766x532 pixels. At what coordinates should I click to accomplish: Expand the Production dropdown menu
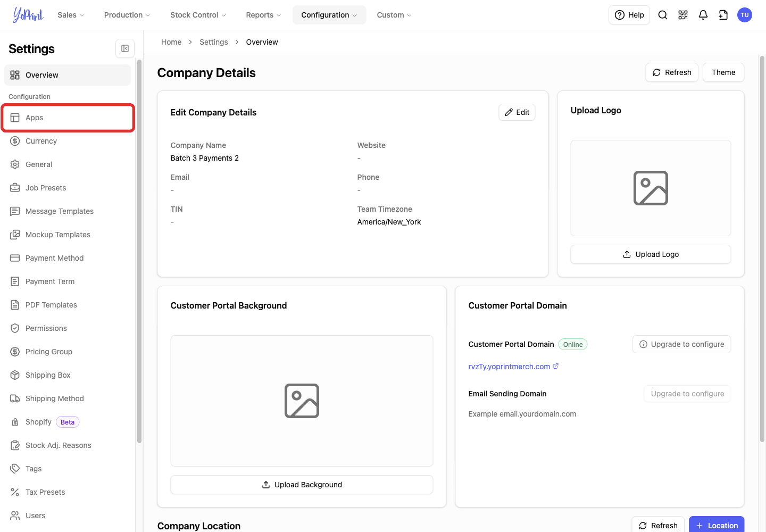[x=127, y=15]
